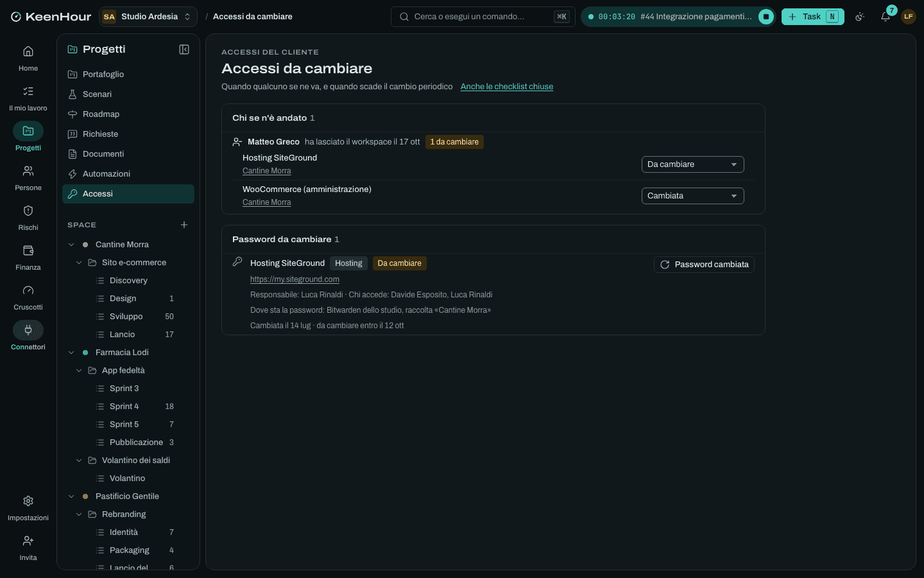Open Finanza wallet section
The height and width of the screenshot is (578, 924).
[28, 258]
